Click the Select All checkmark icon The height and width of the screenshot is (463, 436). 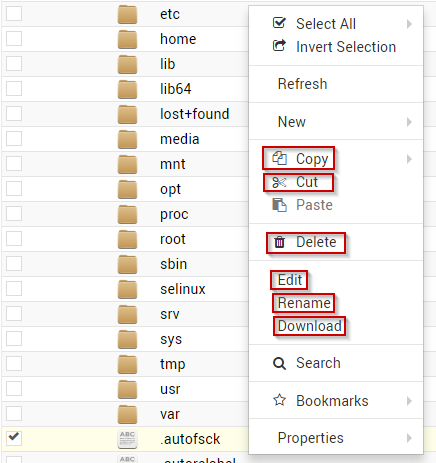(x=279, y=23)
